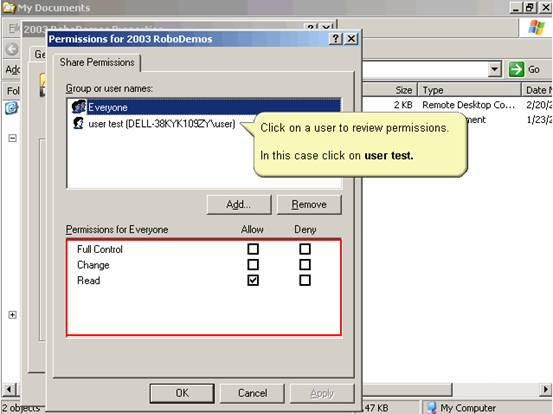The width and height of the screenshot is (553, 414).
Task: Check Deny for Change permission
Action: (305, 264)
